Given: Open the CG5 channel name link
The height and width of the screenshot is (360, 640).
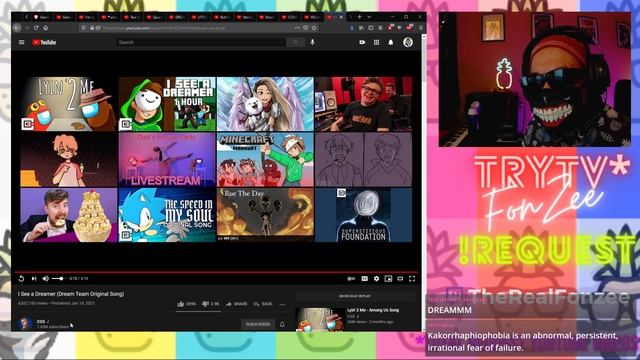Looking at the screenshot, I should 41,322.
